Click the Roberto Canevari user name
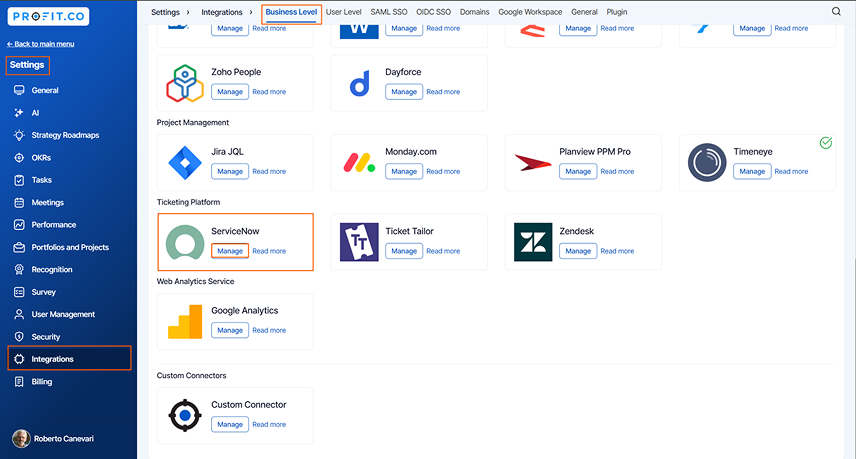Screen dimensions: 856x459 tap(64, 439)
